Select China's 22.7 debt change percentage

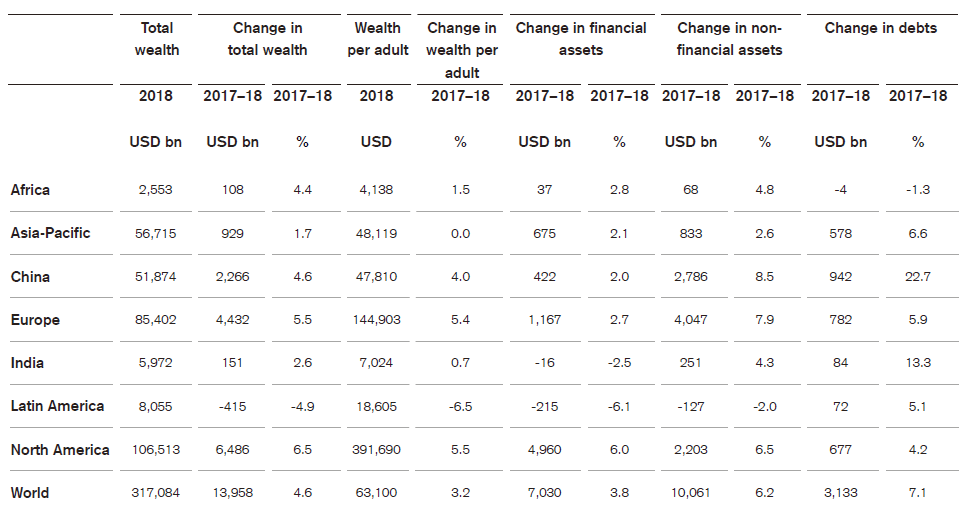point(917,277)
